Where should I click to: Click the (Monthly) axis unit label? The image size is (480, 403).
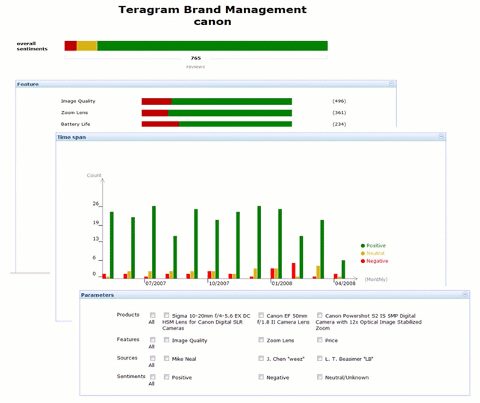click(376, 279)
